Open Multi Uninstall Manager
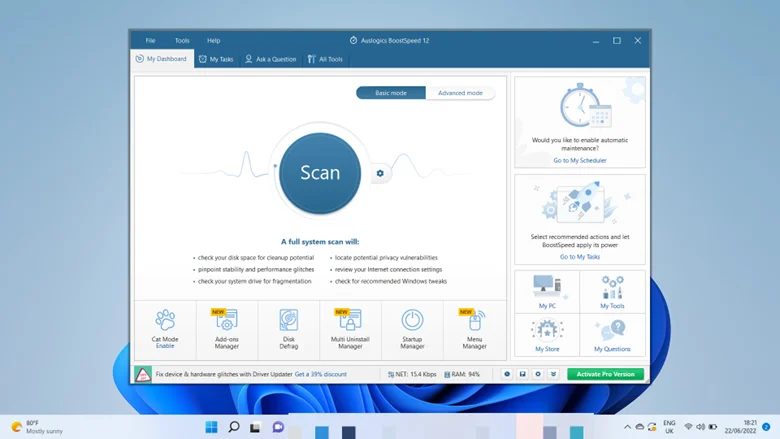 (x=350, y=329)
